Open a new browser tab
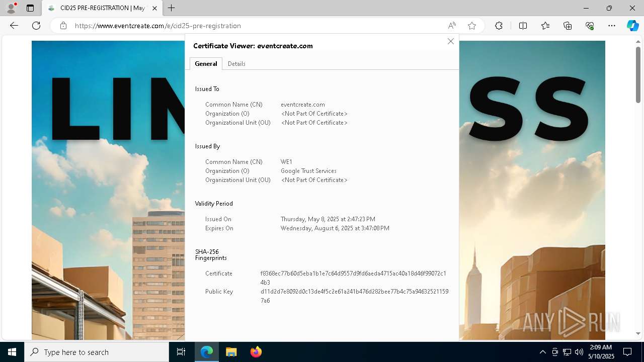Viewport: 644px width, 362px height. tap(172, 8)
